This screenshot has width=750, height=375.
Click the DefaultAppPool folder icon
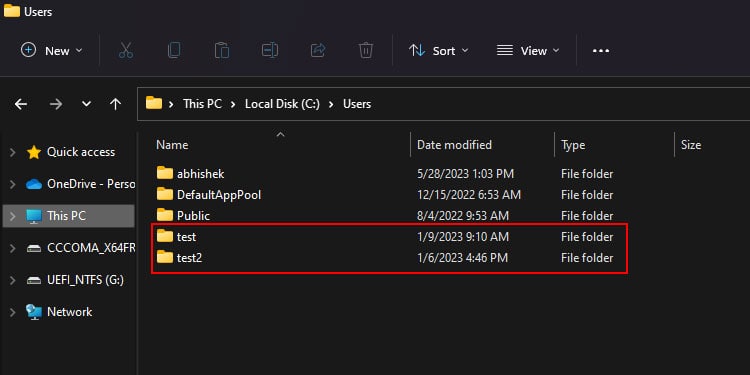coord(165,194)
